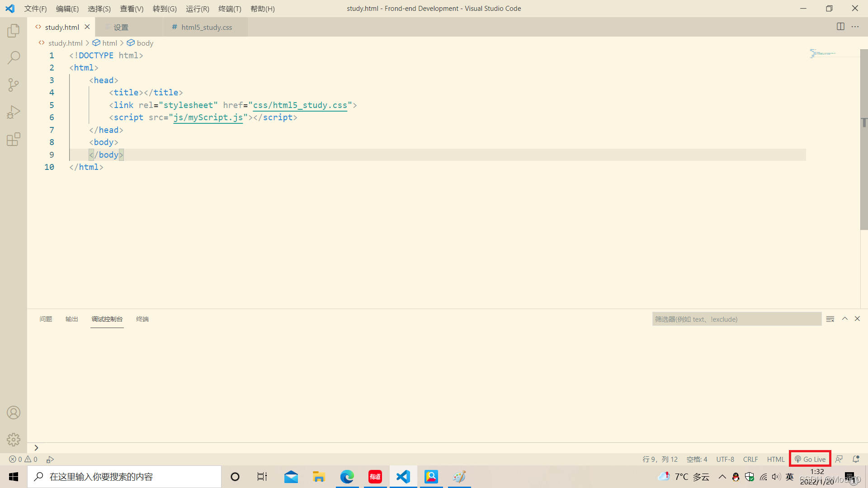Close the bottom panel
The height and width of the screenshot is (488, 868).
(857, 319)
